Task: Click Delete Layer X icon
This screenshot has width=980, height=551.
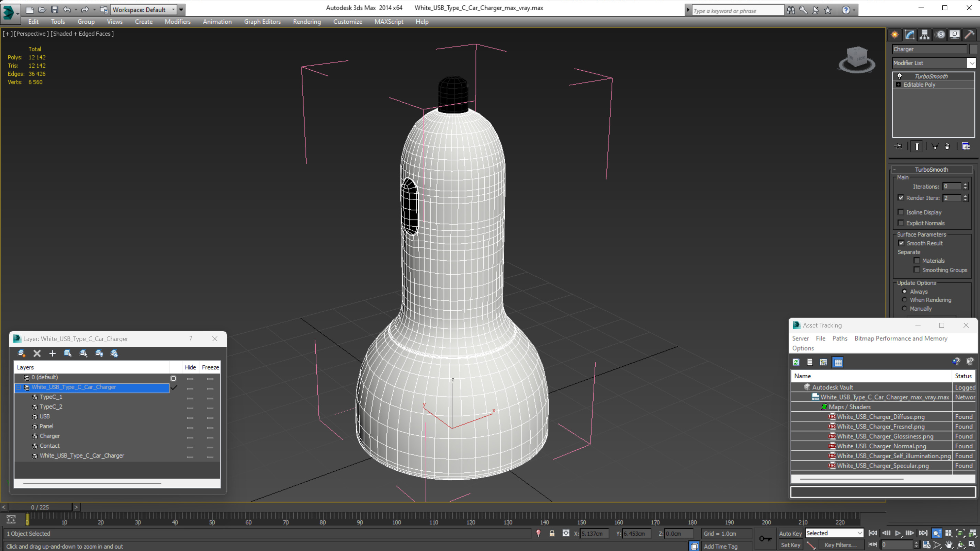Action: pyautogui.click(x=37, y=353)
